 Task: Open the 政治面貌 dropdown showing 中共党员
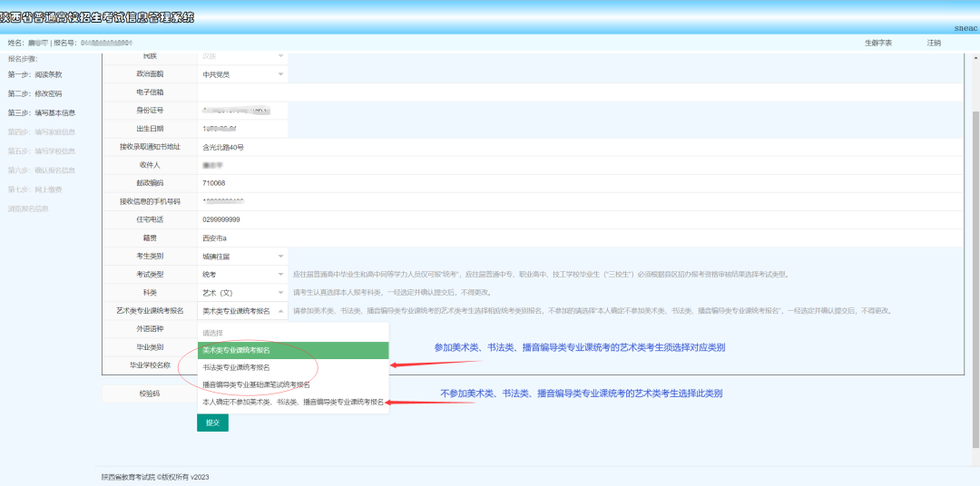tap(242, 74)
